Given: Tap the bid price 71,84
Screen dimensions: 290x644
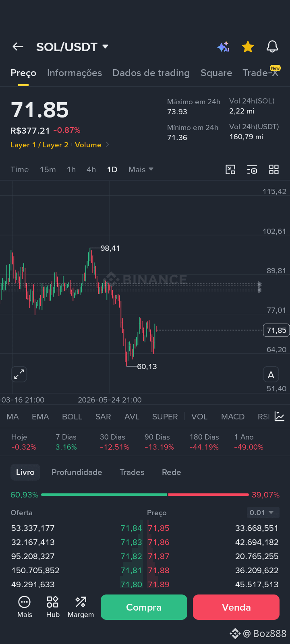Looking at the screenshot, I should (131, 528).
